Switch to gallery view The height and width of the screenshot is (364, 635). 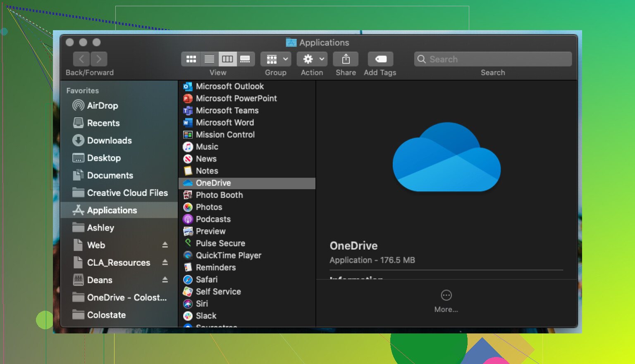(x=245, y=59)
